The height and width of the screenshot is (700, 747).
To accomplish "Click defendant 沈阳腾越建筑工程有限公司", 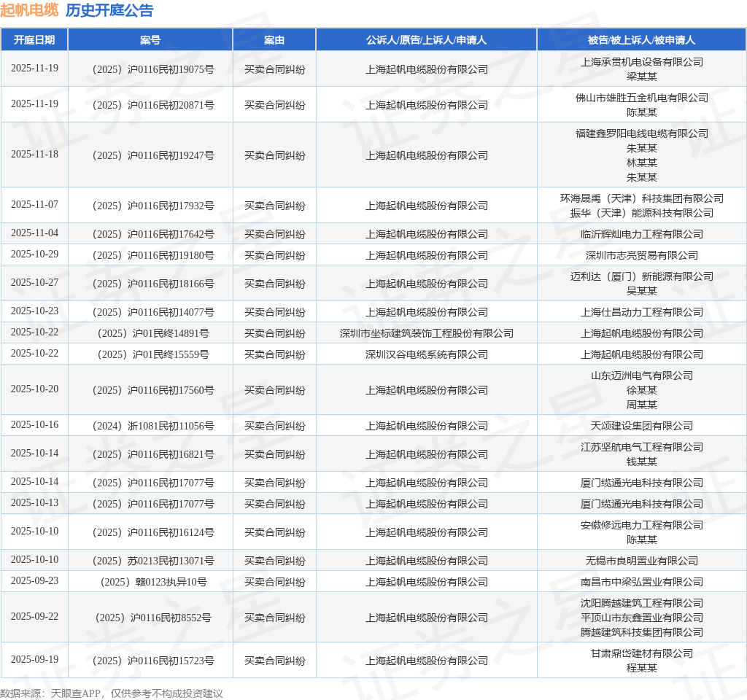I will pos(642,603).
